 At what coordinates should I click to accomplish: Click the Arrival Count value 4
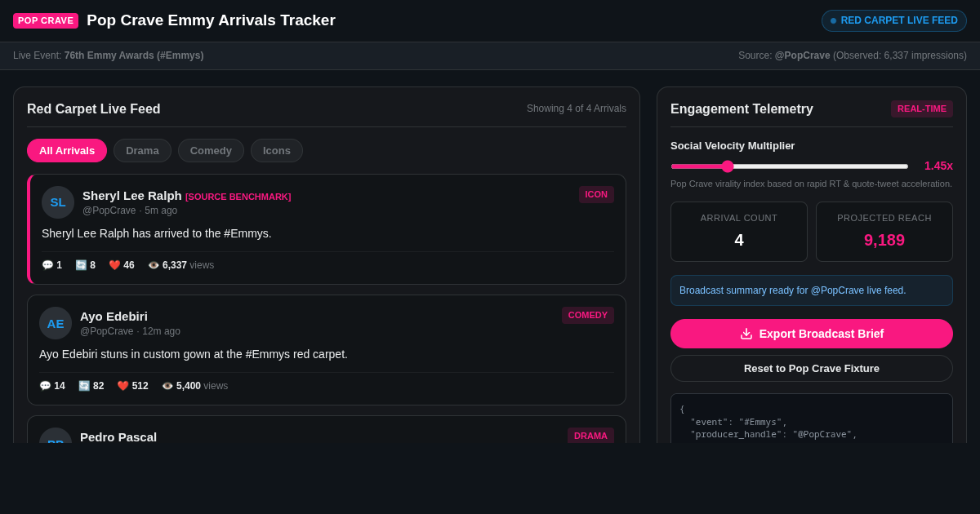739,240
